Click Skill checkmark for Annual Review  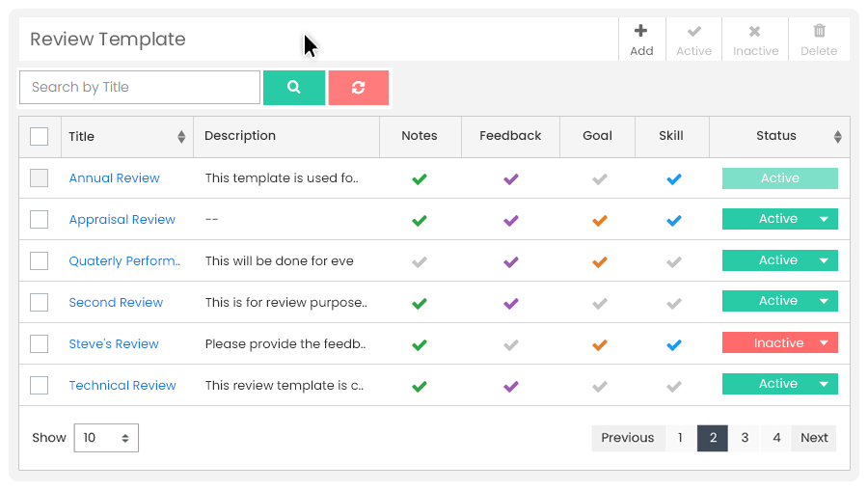[674, 178]
